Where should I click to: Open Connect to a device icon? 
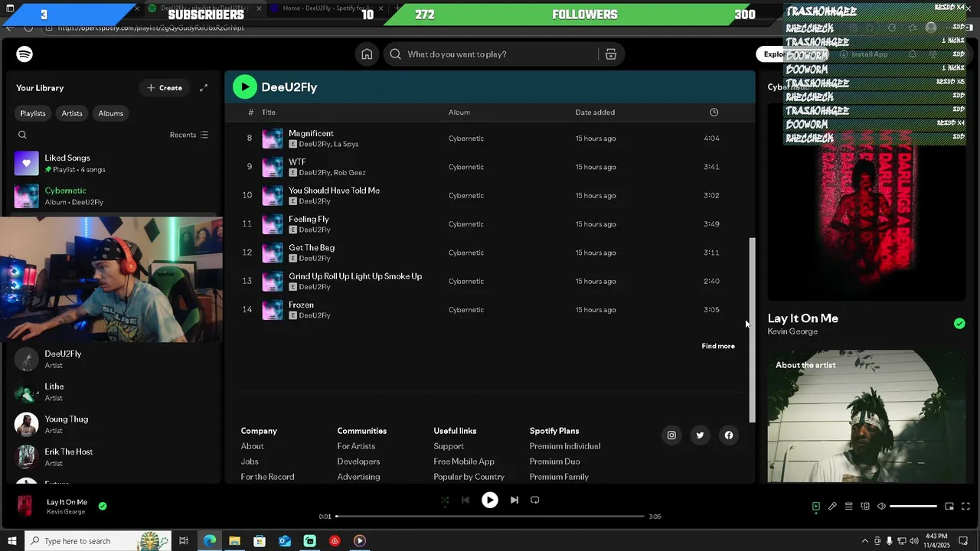pos(865,507)
